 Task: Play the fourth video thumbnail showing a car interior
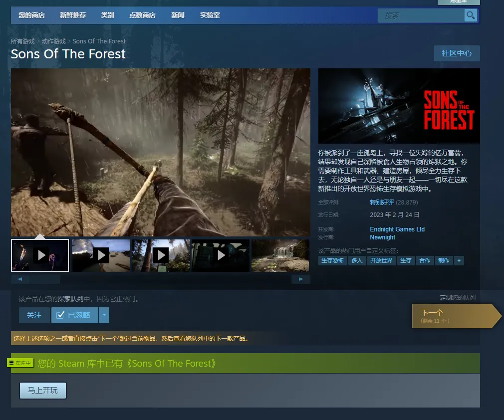pyautogui.click(x=221, y=255)
